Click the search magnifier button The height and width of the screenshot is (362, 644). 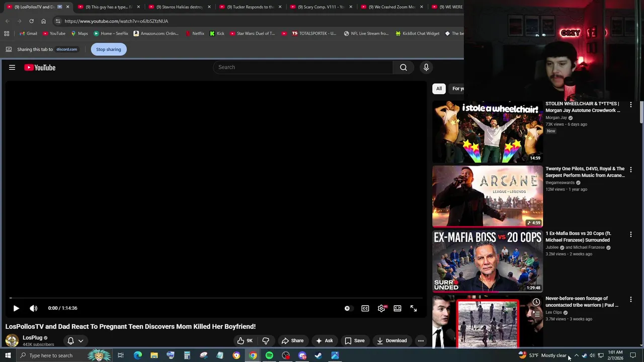point(403,67)
